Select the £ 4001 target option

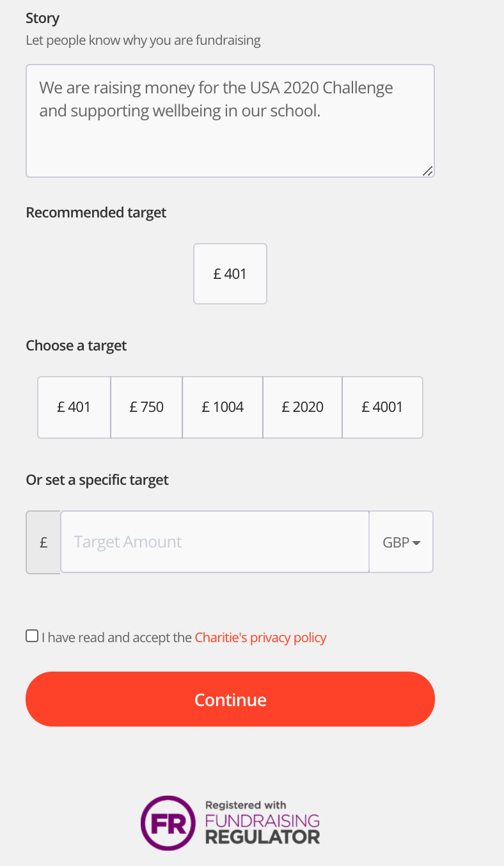tap(382, 407)
